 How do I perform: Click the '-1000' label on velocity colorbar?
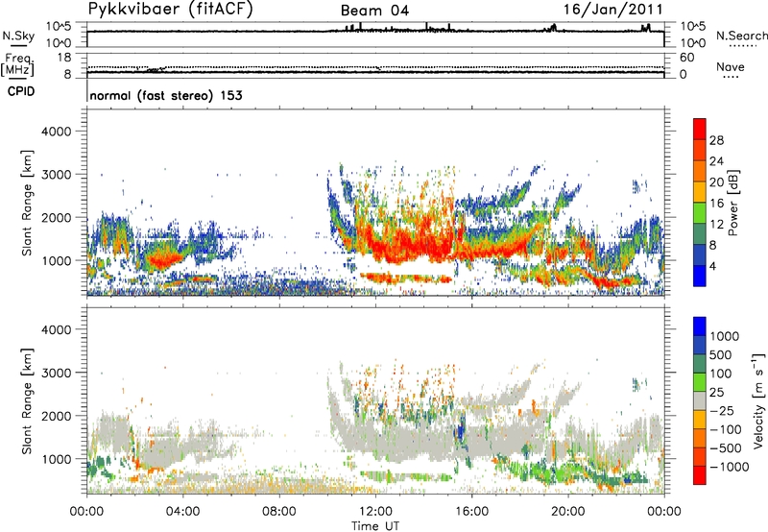coord(729,467)
